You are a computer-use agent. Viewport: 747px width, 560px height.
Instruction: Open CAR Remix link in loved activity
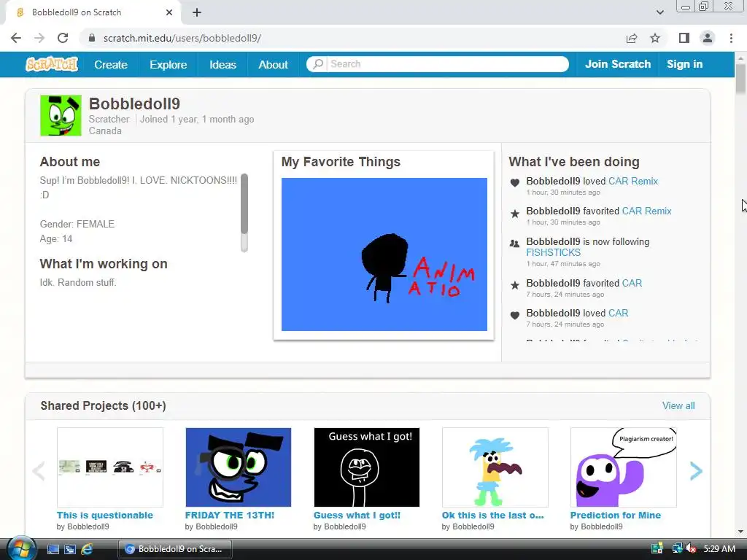[x=633, y=181]
